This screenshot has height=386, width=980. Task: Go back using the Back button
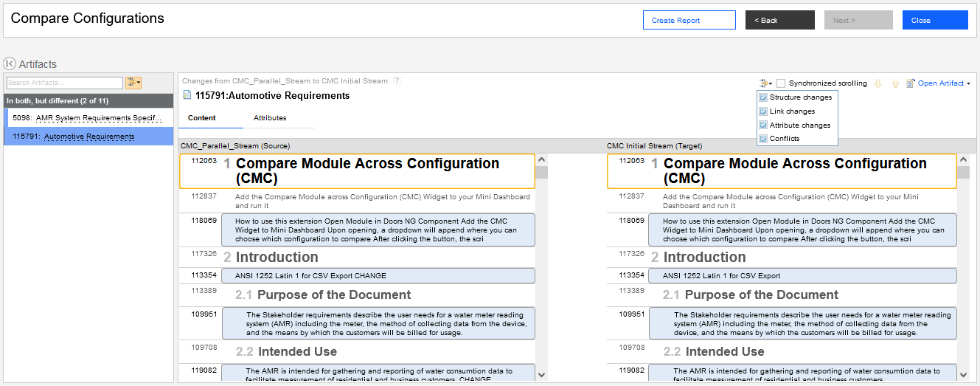[779, 20]
